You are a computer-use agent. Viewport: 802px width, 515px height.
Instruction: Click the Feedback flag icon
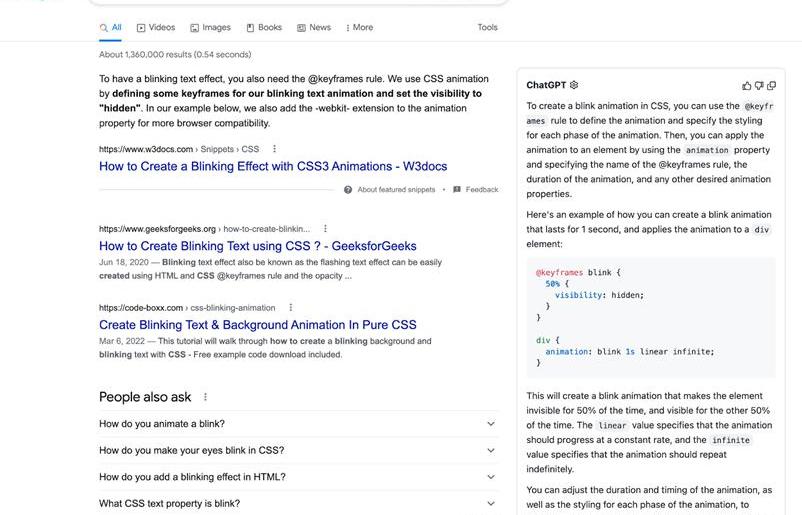[x=457, y=190]
